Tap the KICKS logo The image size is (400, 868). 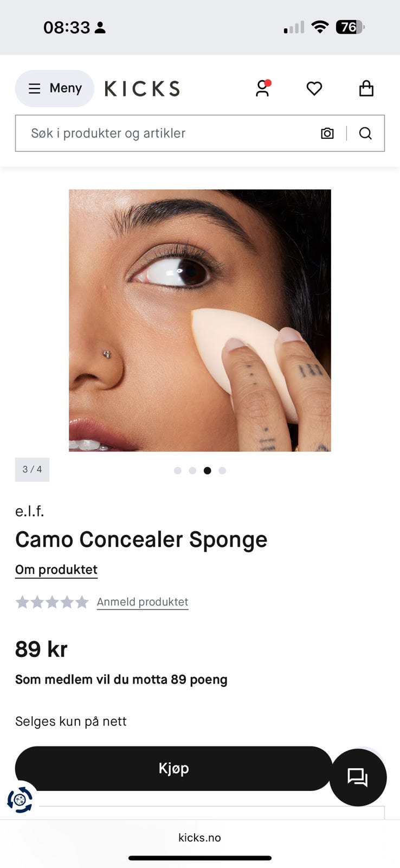click(x=142, y=88)
